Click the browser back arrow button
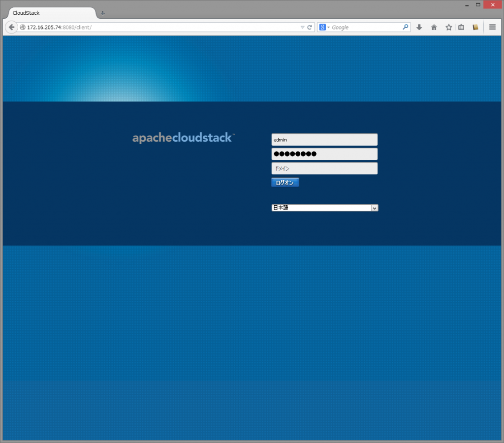Screen dimensions: 504x443 (x=12, y=27)
